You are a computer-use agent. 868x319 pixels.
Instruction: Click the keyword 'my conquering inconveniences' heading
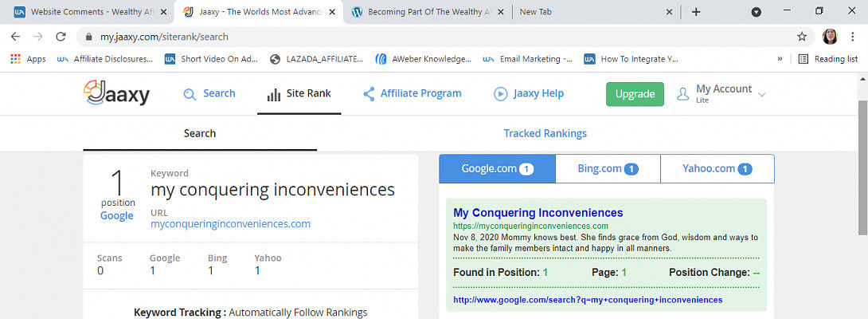(x=273, y=190)
